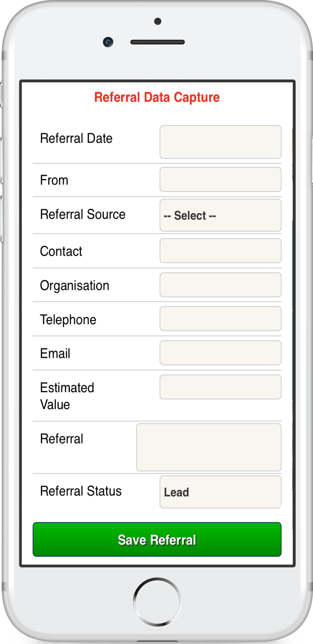
Task: Click the Referral Date input field
Action: click(220, 142)
